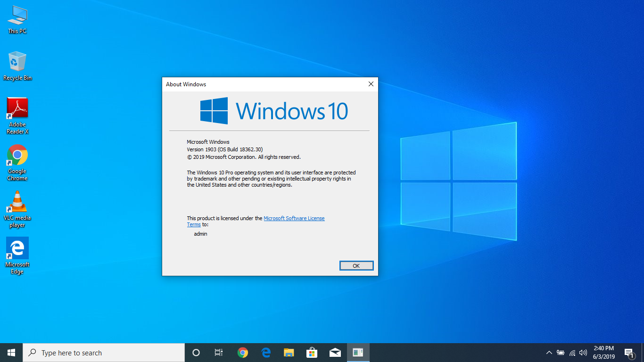The width and height of the screenshot is (644, 362).
Task: Close the About Windows dialog
Action: [x=371, y=84]
